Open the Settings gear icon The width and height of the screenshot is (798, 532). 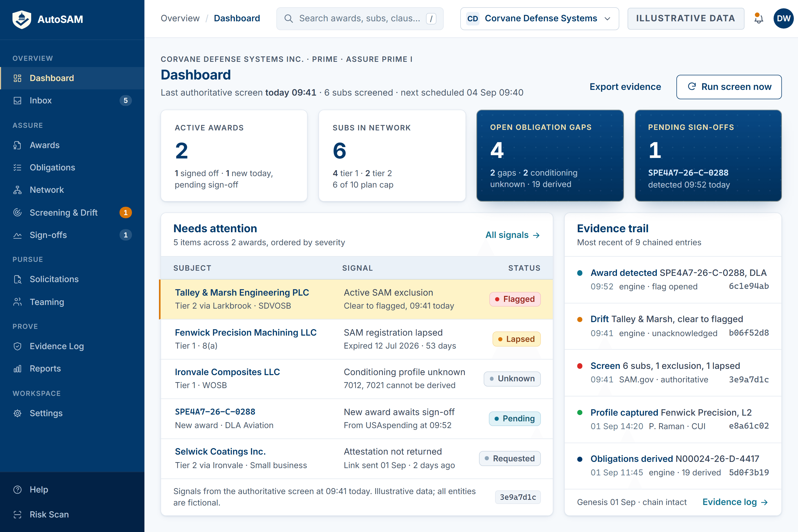click(17, 413)
